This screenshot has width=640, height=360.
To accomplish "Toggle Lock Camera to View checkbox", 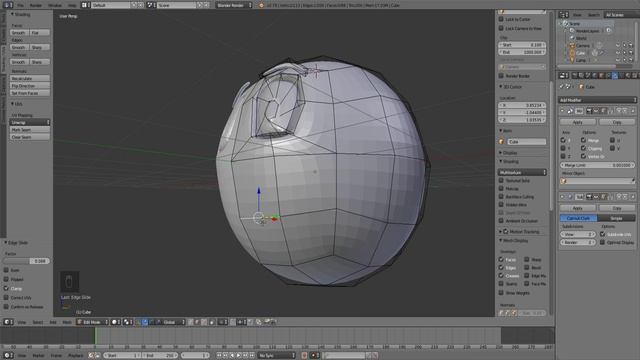I will [x=501, y=28].
